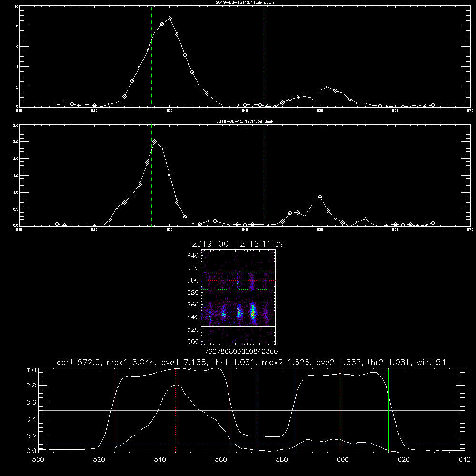The width and height of the screenshot is (476, 476).
Task: Select the spectral heatmap image
Action: click(x=238, y=297)
